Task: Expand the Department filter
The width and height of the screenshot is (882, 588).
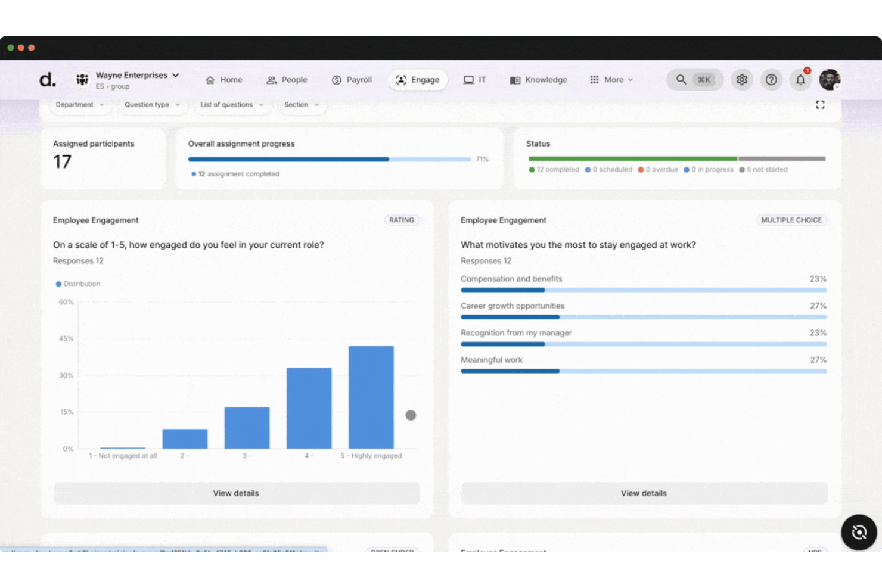Action: (79, 105)
